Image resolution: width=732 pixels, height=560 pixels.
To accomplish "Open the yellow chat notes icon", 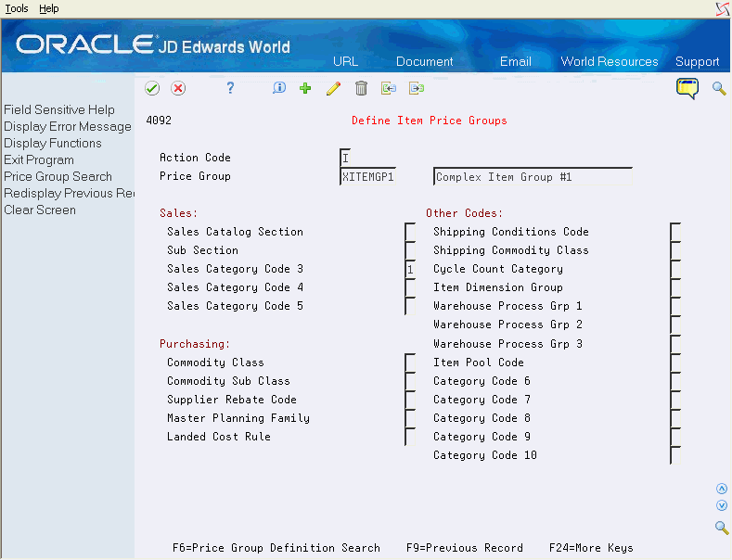I will [687, 89].
